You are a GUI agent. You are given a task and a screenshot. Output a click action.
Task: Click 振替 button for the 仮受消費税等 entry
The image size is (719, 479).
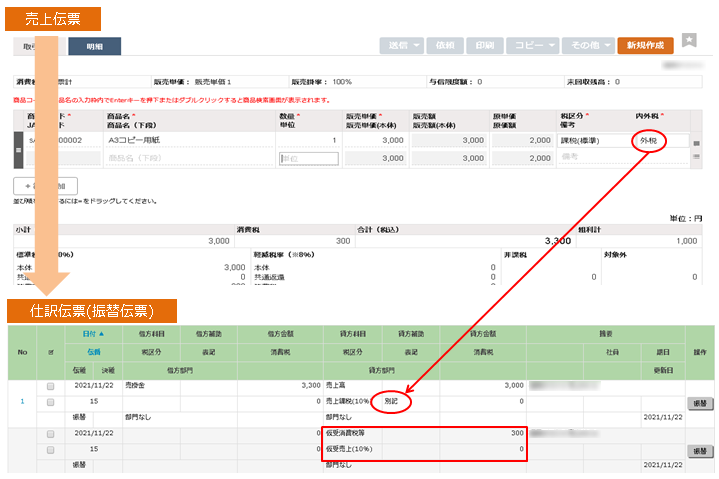pyautogui.click(x=701, y=451)
